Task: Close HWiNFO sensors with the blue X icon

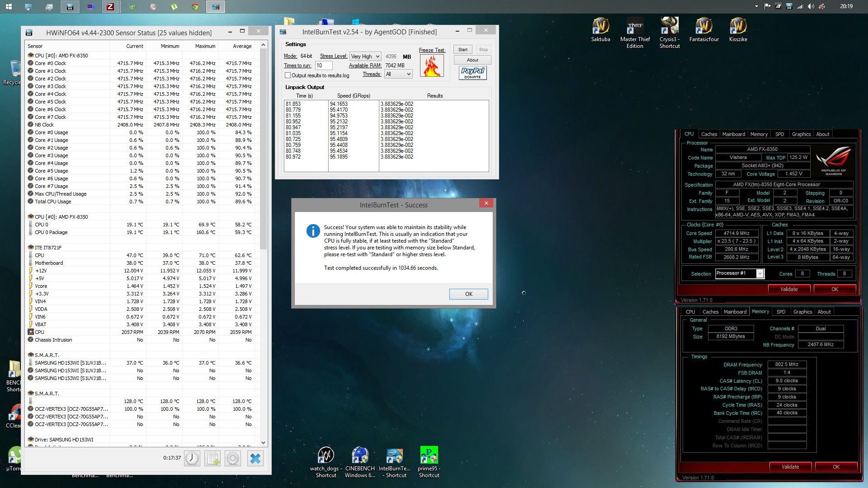Action: (255, 458)
